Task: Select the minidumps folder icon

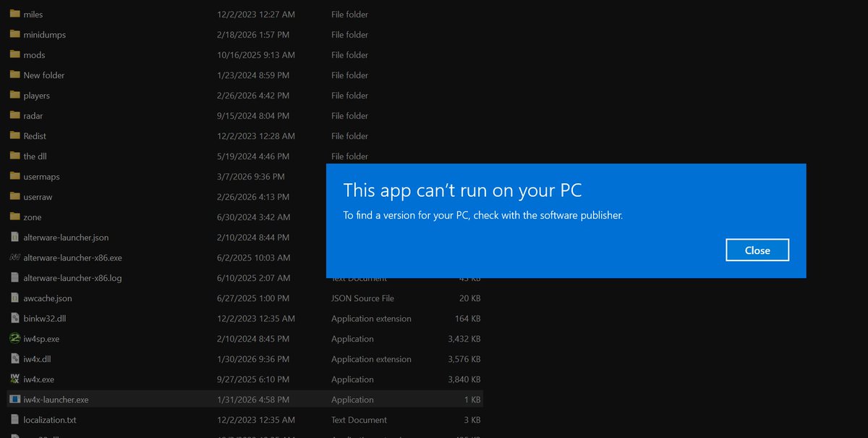Action: coord(14,34)
